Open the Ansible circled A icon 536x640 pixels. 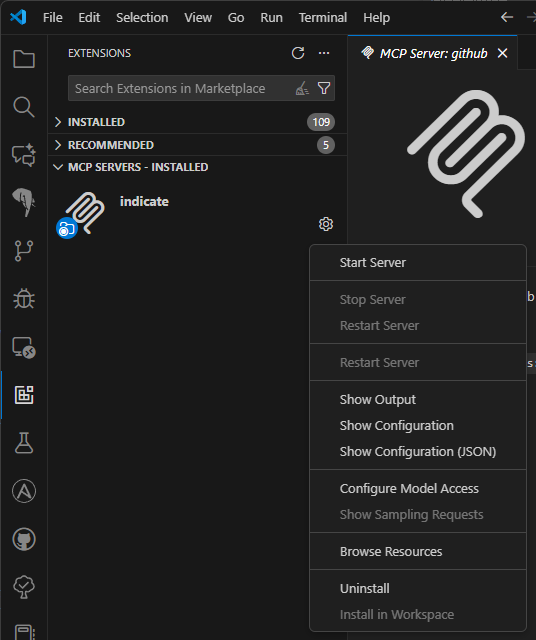[24, 491]
